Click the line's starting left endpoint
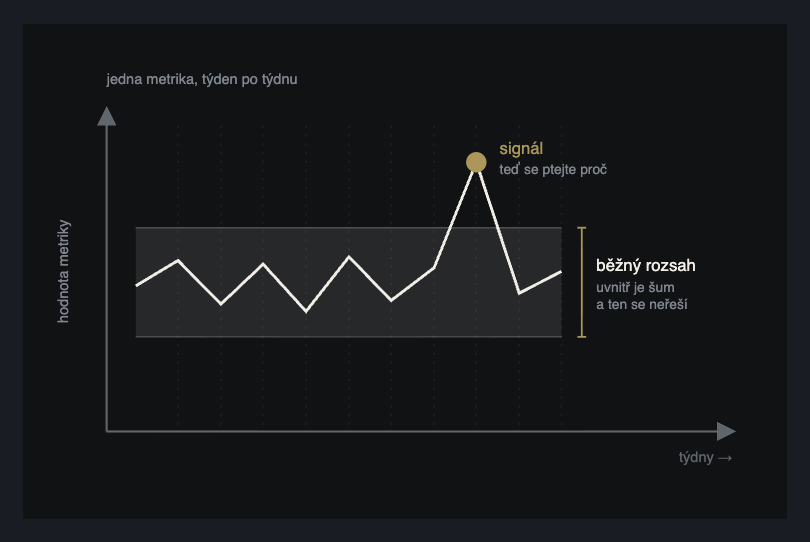810x542 pixels. (136, 285)
